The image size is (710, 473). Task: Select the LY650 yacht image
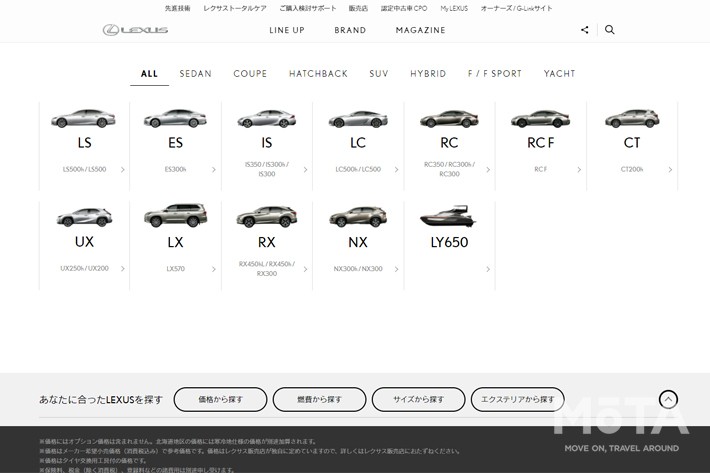448,216
